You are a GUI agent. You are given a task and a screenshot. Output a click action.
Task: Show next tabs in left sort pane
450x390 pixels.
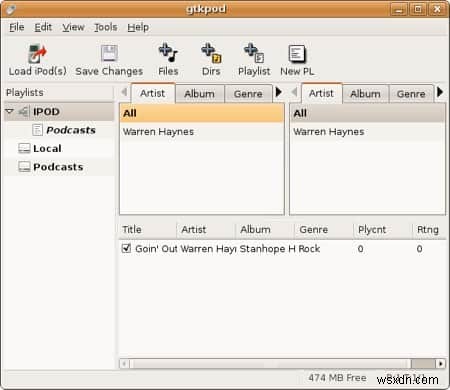pos(279,92)
